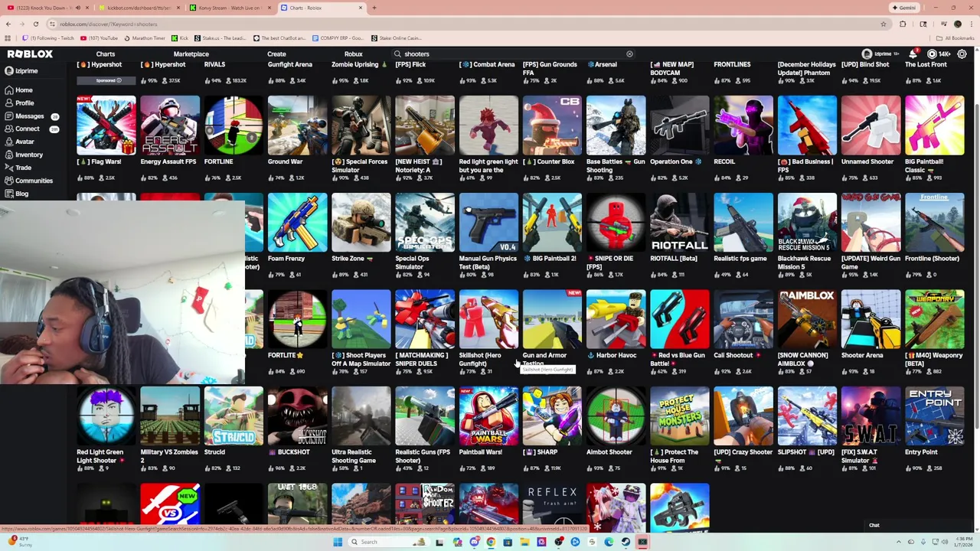Click the Roblox logo

tap(30, 54)
